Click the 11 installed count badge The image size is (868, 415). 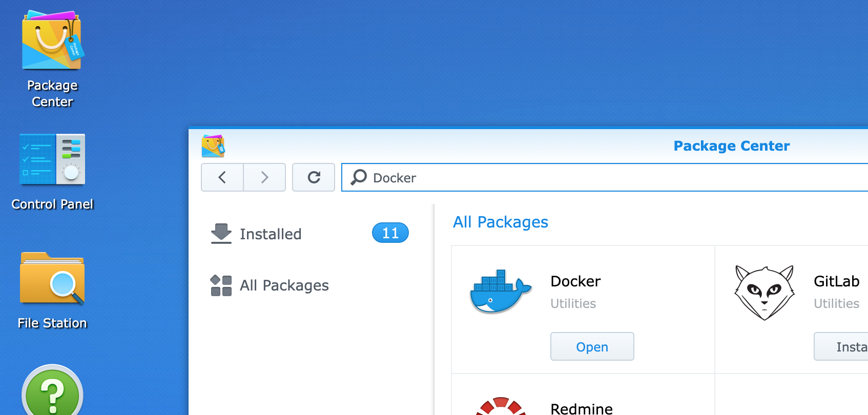point(390,233)
